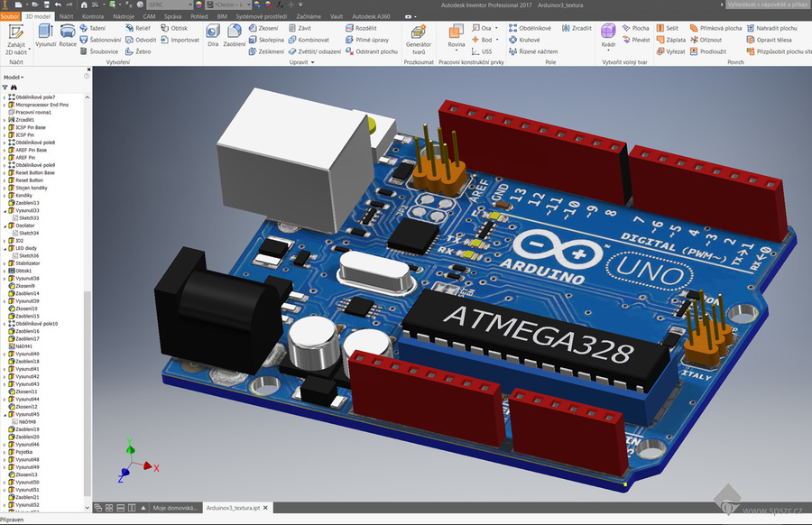The height and width of the screenshot is (525, 812).
Task: Open the Soubor file menu
Action: click(10, 16)
